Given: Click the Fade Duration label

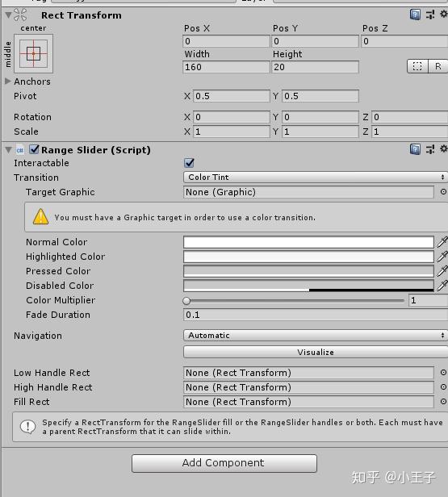Looking at the screenshot, I should pos(58,315).
